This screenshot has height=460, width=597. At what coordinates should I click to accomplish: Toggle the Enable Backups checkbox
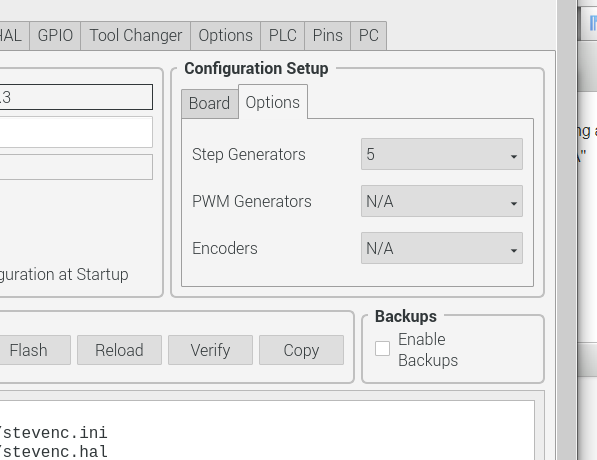point(382,348)
